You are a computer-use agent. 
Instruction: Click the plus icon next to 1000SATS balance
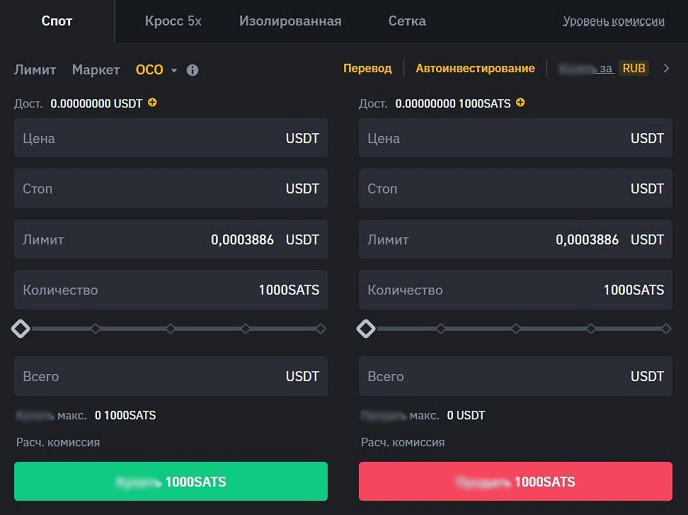[x=520, y=103]
